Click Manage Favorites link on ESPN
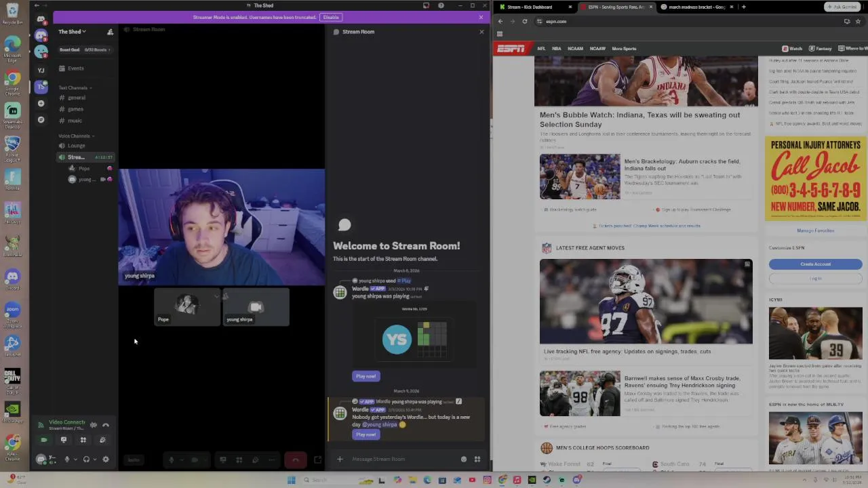Screen dimensions: 868x488 (x=815, y=231)
